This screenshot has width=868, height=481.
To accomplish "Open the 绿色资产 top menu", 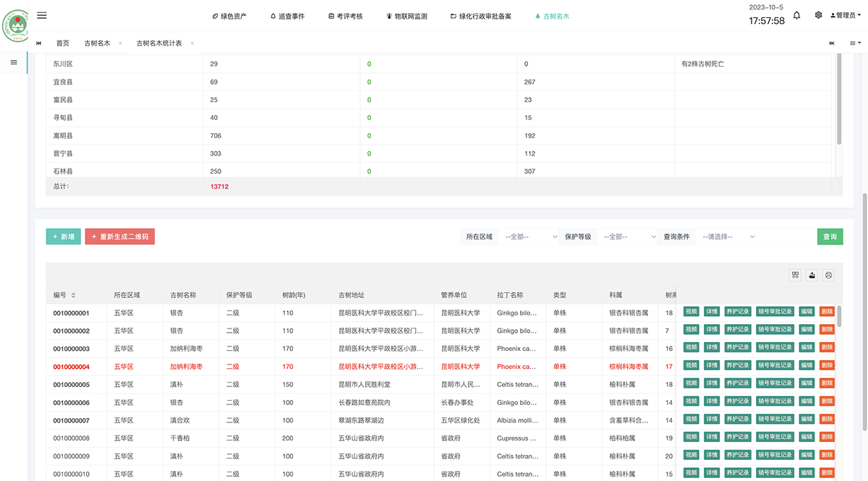I will coord(229,16).
